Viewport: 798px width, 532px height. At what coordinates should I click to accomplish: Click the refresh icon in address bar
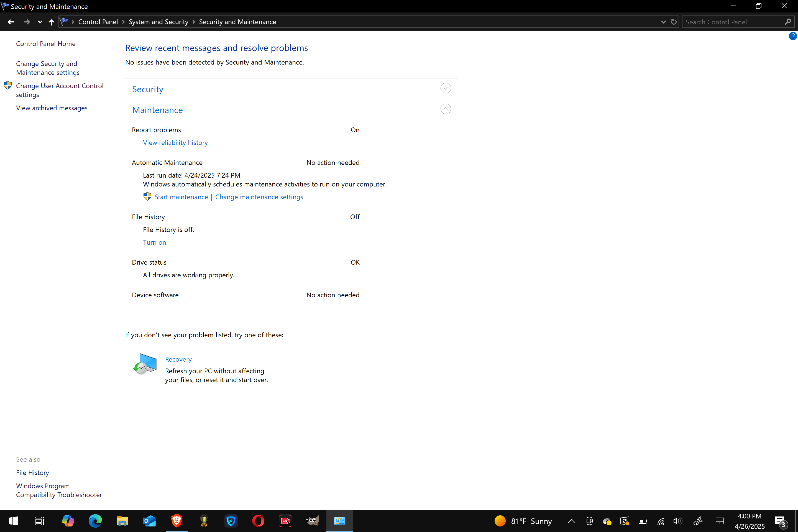(674, 22)
